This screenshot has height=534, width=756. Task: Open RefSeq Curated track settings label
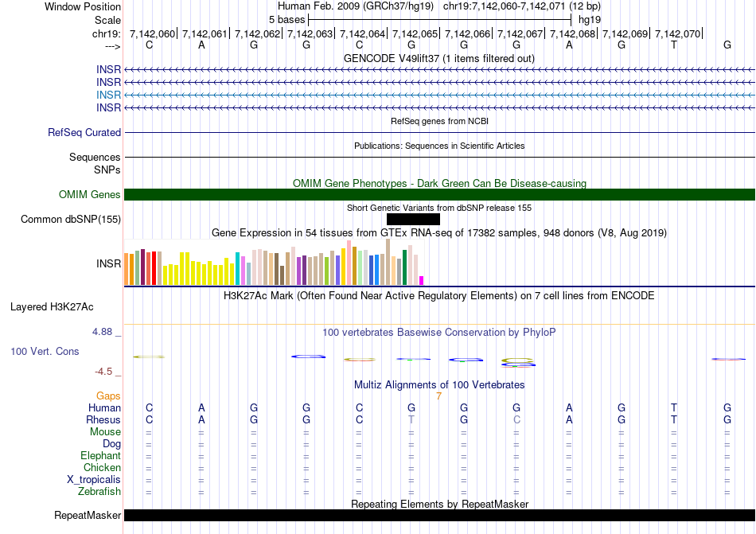click(84, 133)
